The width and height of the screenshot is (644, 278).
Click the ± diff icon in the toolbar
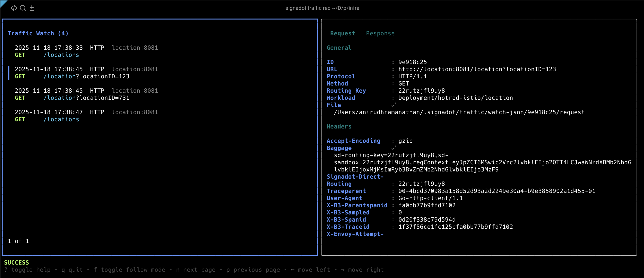tap(32, 8)
